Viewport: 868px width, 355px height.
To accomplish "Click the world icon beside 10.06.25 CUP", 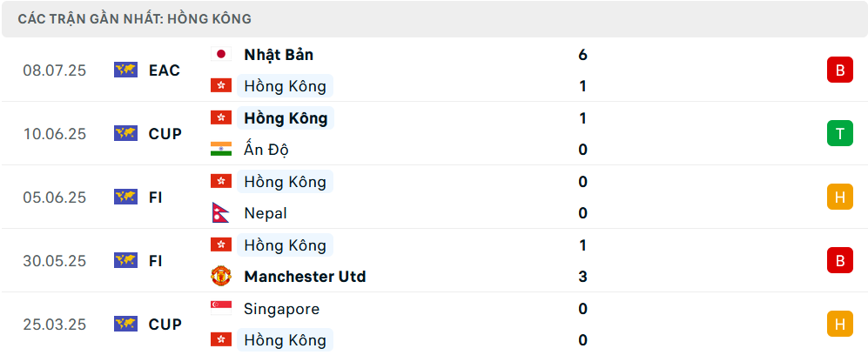I will coord(125,133).
